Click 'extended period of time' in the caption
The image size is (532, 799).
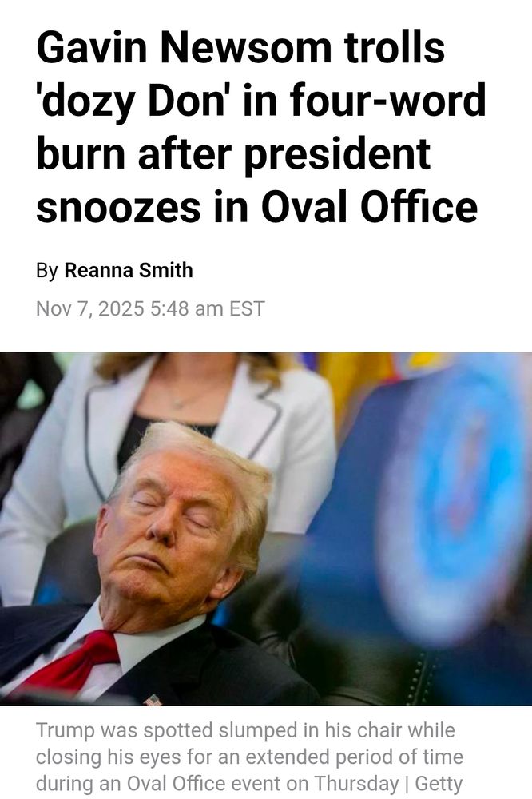point(340,757)
